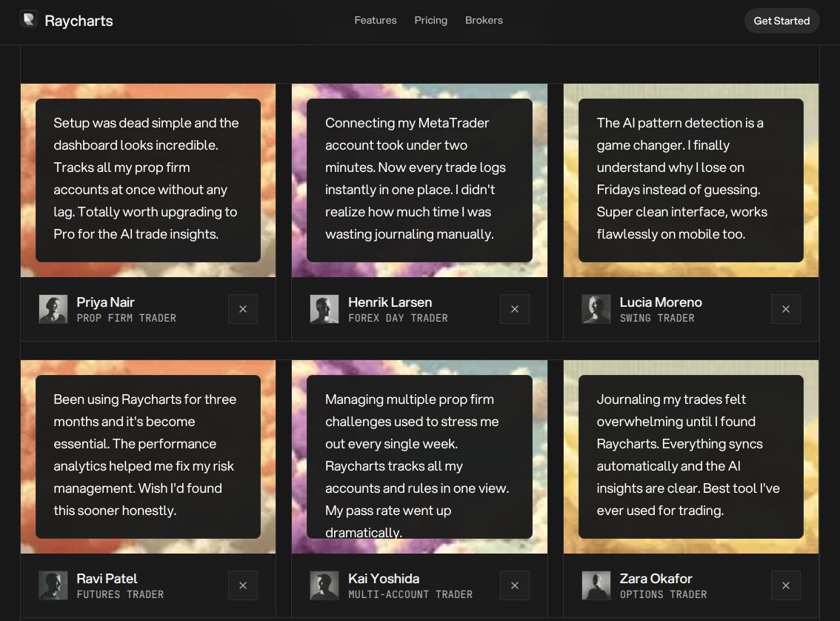Click Lucia Moreno's avatar photo
Viewport: 840px width, 621px height.
point(596,309)
